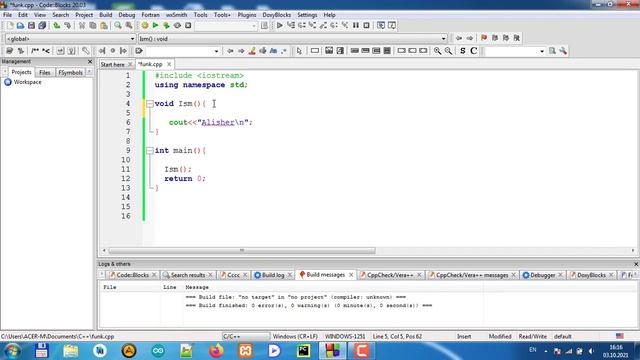
Task: Click the Open file icon
Action: tap(20, 26)
